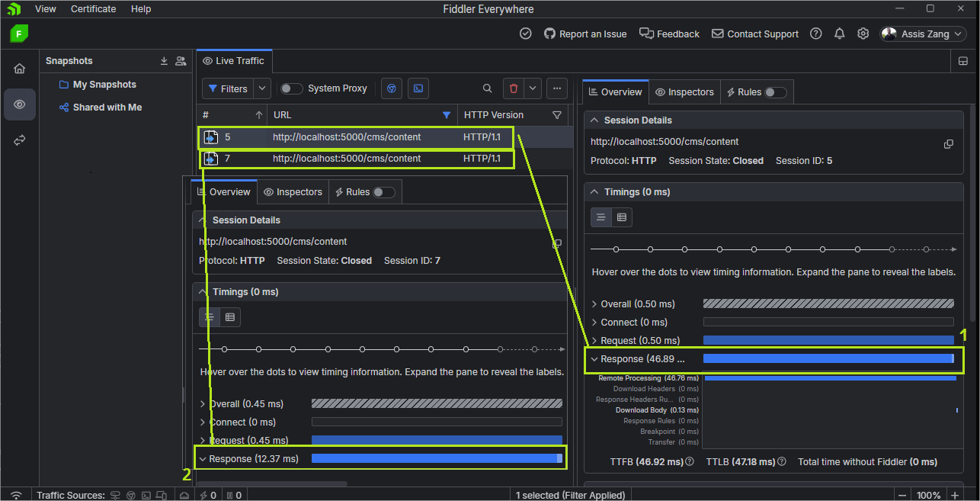Click first dot on Session 5 timing timeline
The height and width of the screenshot is (501, 980).
tap(616, 249)
